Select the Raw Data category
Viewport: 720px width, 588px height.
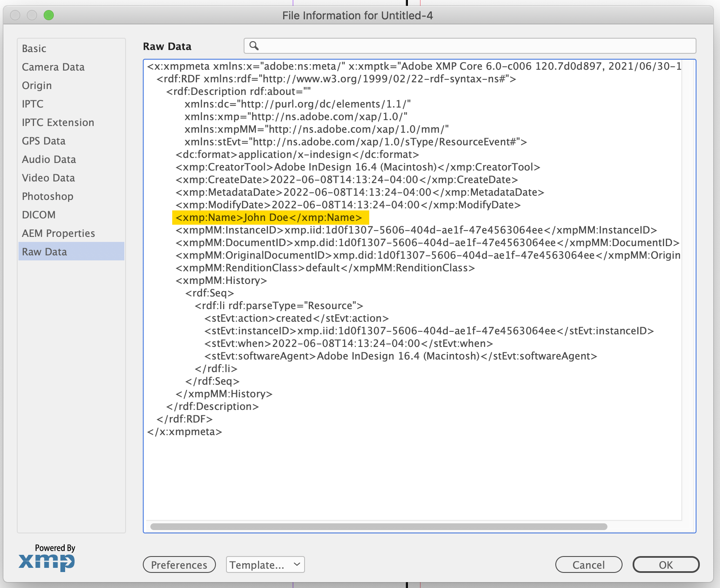(x=44, y=252)
